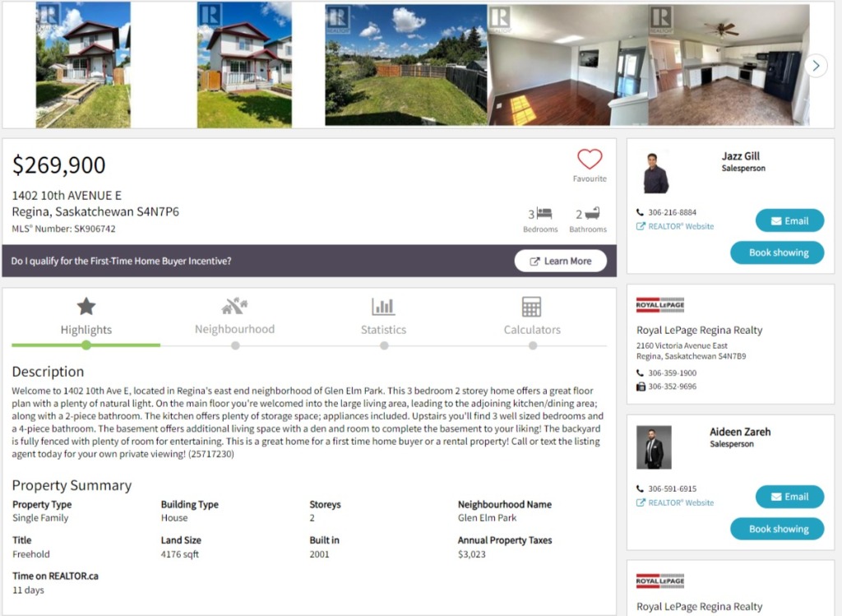Open Jazz Gill's REALTOR Website link
Screen dimensions: 842x616
[676, 227]
